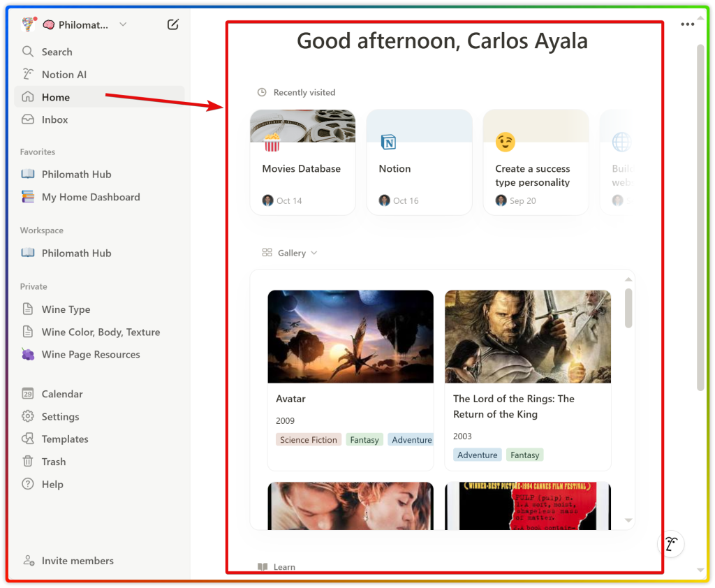Click the Avatar title text

click(290, 399)
